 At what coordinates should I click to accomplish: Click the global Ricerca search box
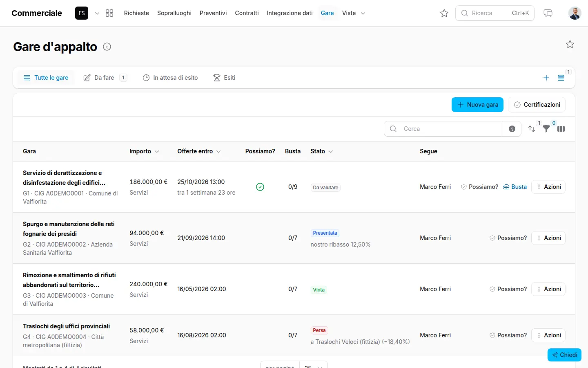point(495,13)
